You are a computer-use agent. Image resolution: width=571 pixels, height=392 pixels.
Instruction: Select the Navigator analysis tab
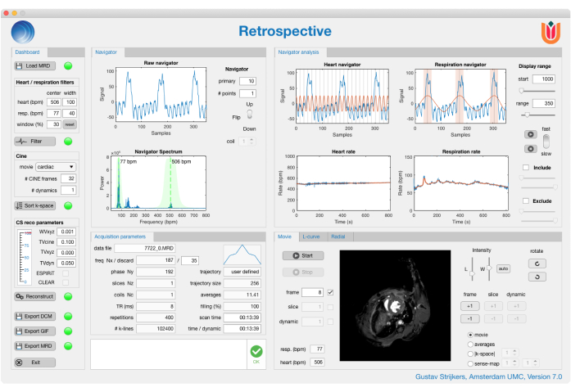(x=299, y=52)
